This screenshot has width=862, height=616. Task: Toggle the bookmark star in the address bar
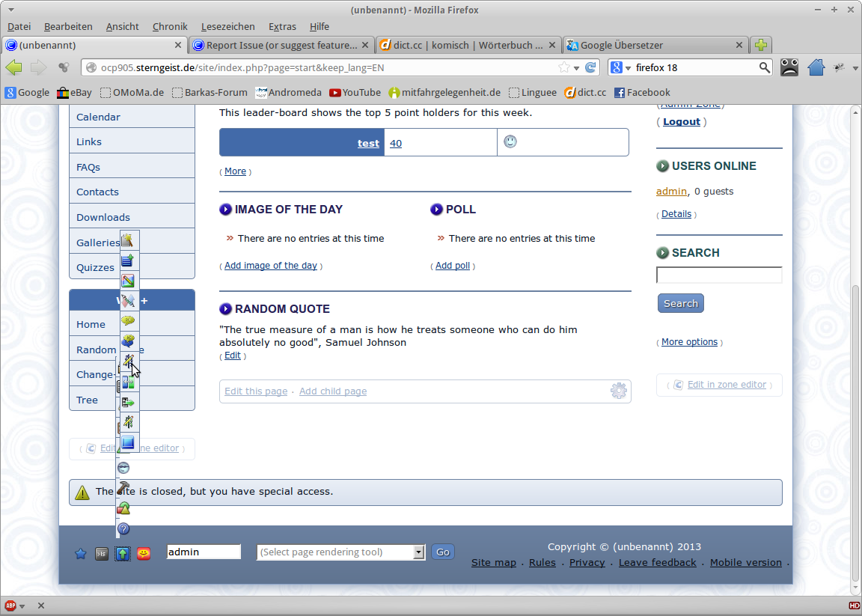coord(563,67)
